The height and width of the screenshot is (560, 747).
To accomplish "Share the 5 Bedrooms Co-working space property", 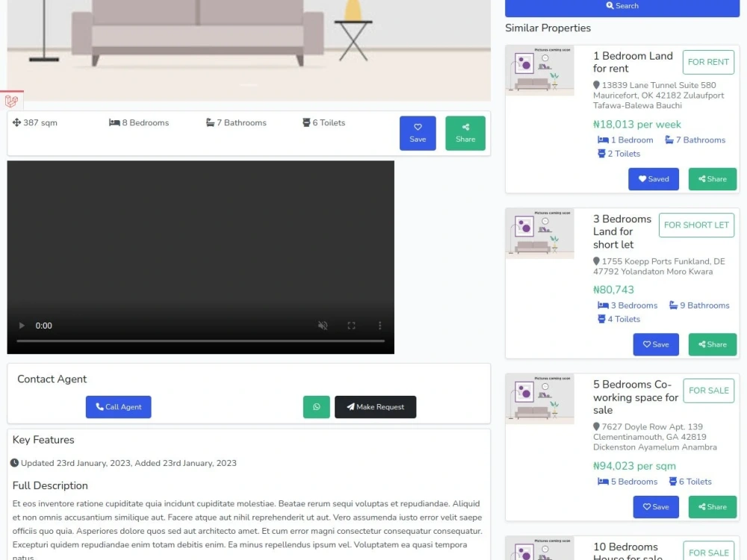I will click(713, 507).
